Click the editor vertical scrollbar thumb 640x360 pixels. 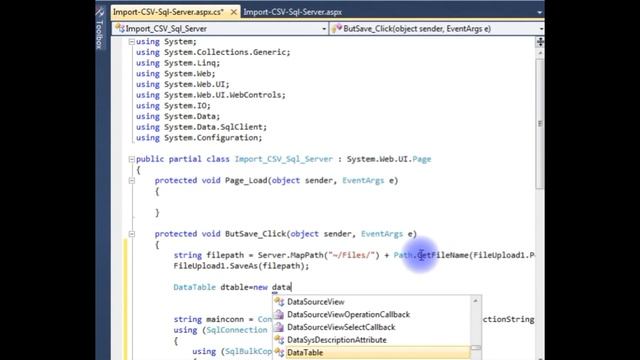pos(540,124)
